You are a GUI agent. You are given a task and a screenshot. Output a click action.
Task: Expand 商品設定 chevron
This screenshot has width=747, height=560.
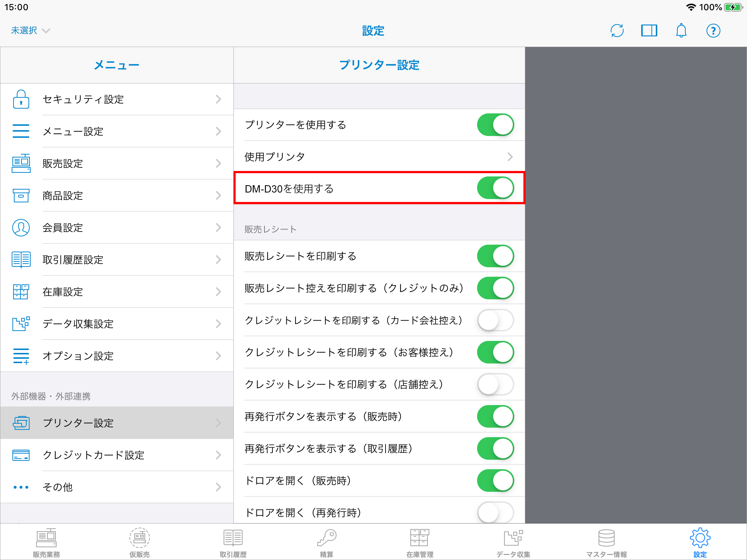pos(218,195)
